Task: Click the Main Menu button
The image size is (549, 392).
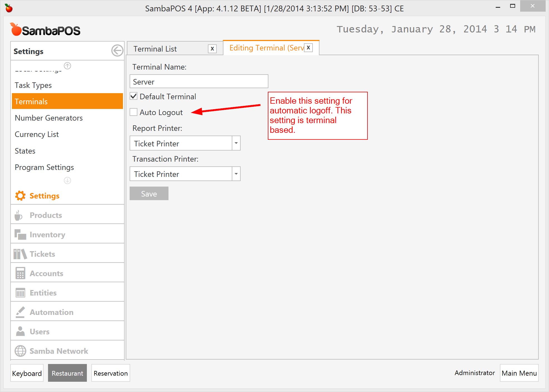Action: pos(519,373)
